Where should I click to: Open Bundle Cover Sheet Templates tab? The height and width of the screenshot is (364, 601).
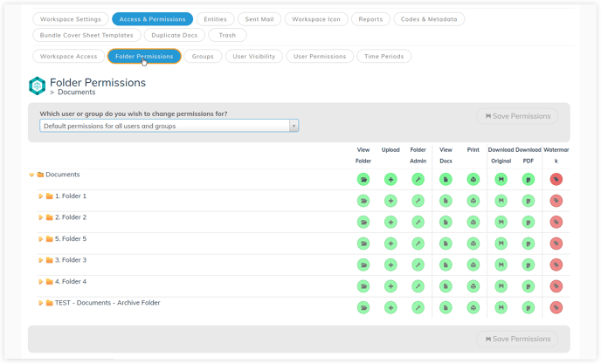pos(86,35)
